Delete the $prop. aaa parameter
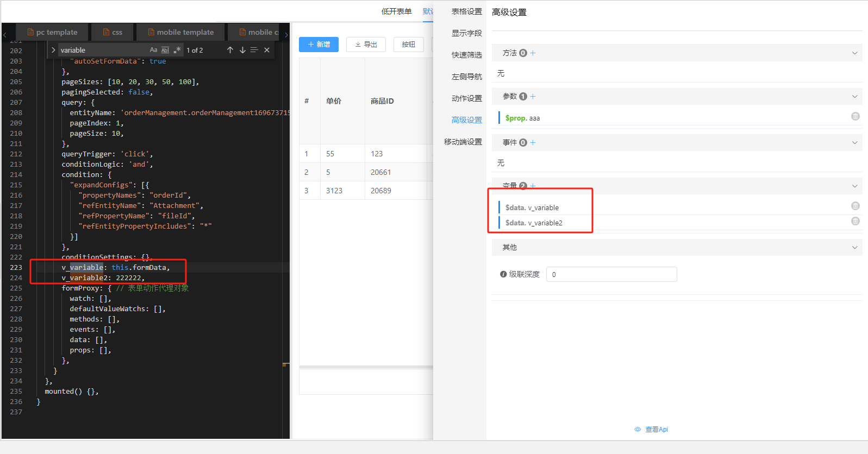 [x=855, y=116]
